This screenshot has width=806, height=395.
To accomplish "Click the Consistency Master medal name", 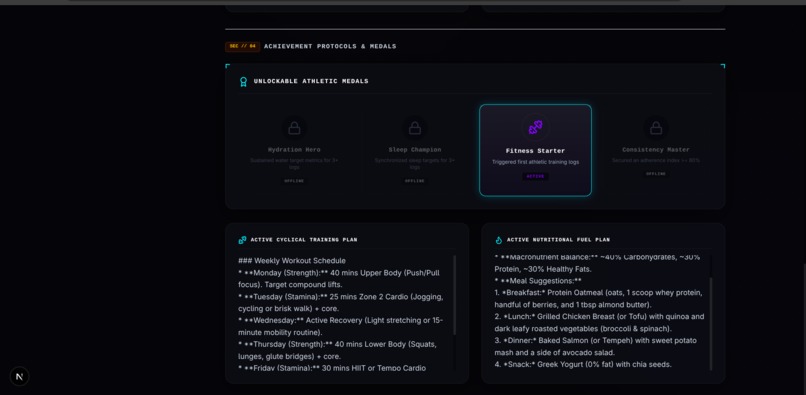I will (656, 150).
